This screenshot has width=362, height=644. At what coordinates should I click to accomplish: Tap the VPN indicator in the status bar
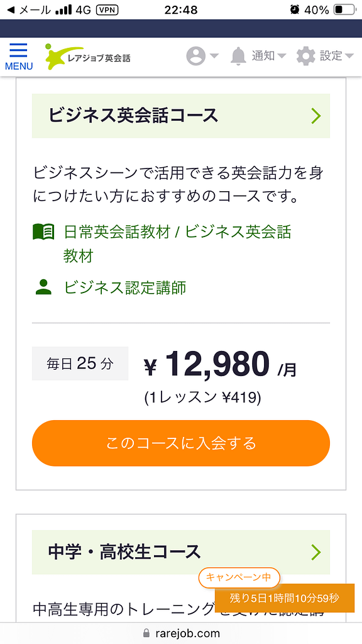click(106, 9)
